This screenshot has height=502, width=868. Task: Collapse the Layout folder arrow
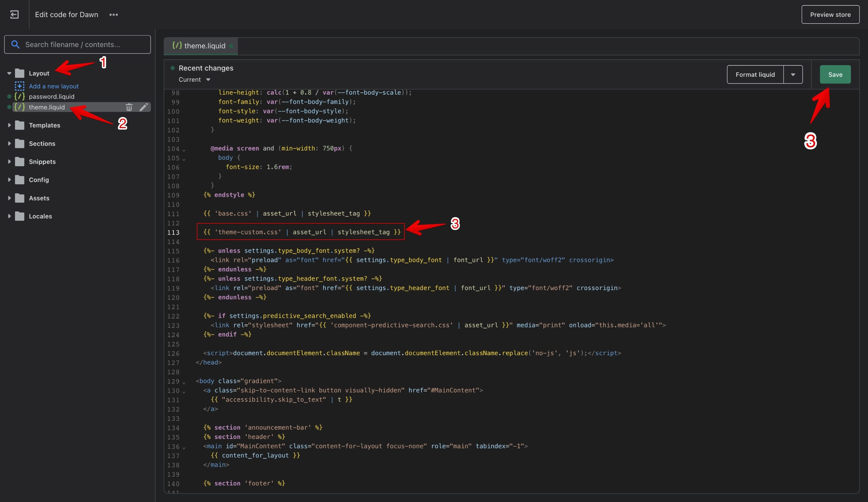click(x=9, y=73)
